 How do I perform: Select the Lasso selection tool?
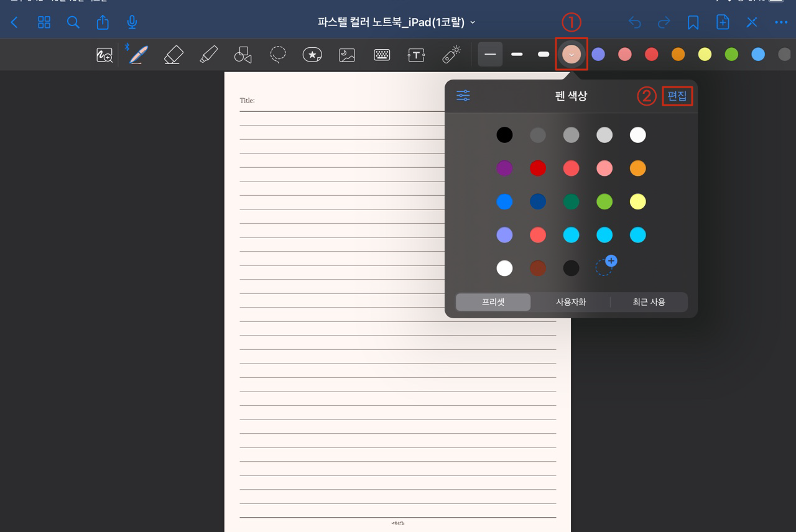[277, 54]
